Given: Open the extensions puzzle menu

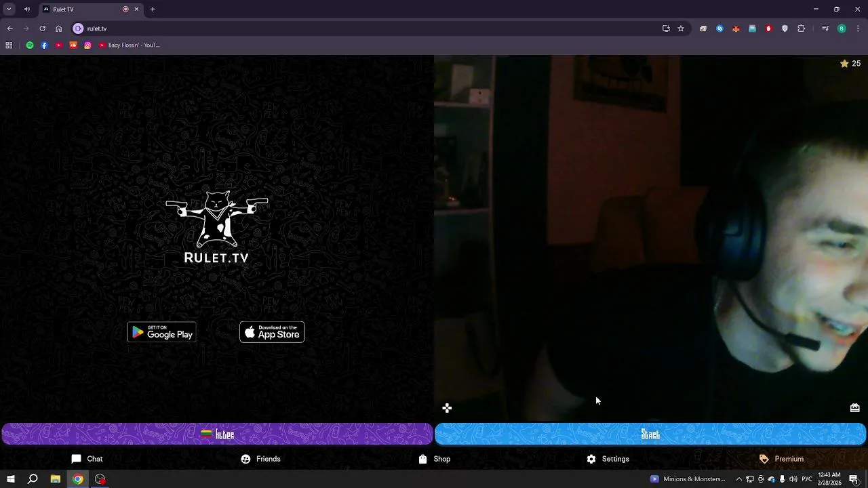Looking at the screenshot, I should pyautogui.click(x=801, y=28).
